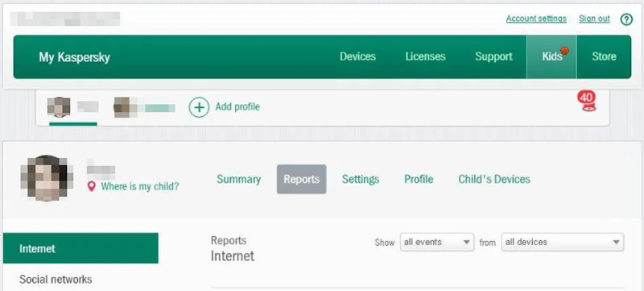Open the Store menu
Screen dimensions: 644x291
click(604, 56)
